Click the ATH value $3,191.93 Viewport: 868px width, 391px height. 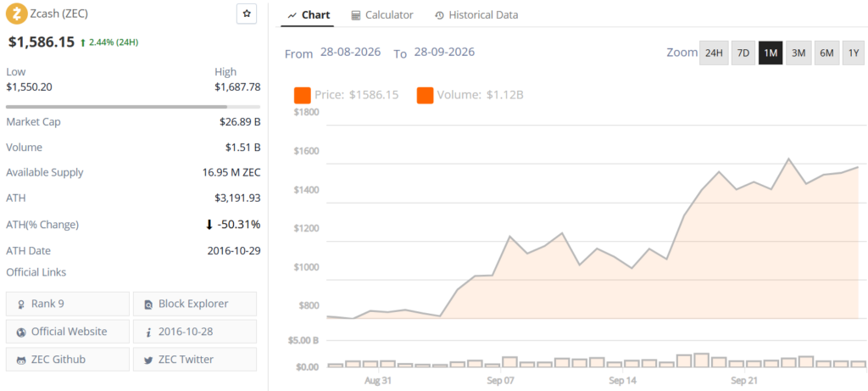pyautogui.click(x=237, y=198)
